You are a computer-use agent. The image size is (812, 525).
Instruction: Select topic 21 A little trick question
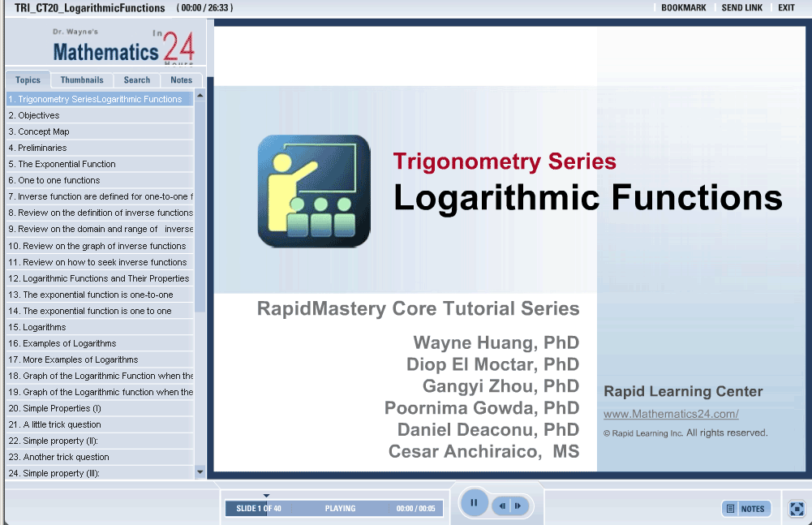100,424
